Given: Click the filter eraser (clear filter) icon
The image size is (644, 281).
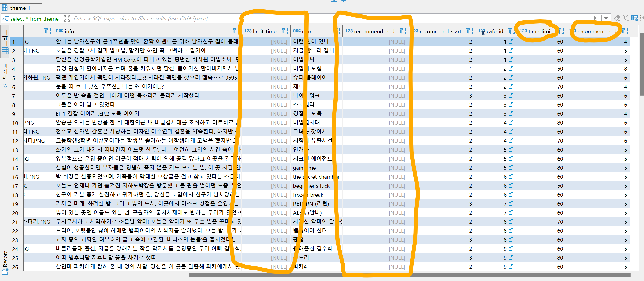Looking at the screenshot, I should pyautogui.click(x=617, y=18).
